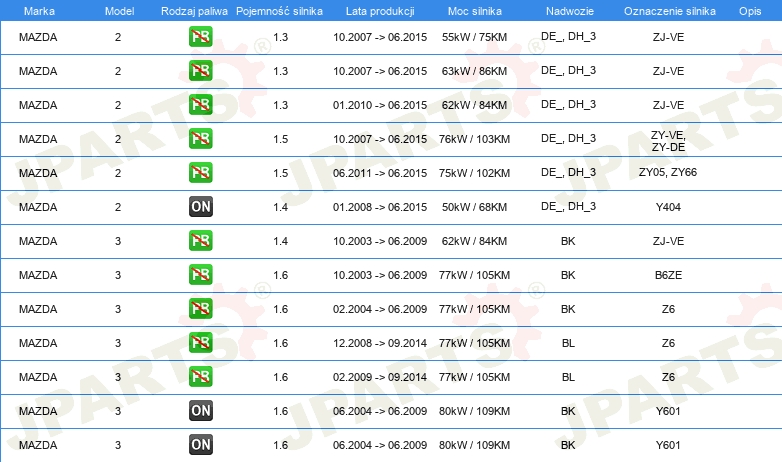Click the Opis column header
This screenshot has width=782, height=462.
click(x=750, y=11)
